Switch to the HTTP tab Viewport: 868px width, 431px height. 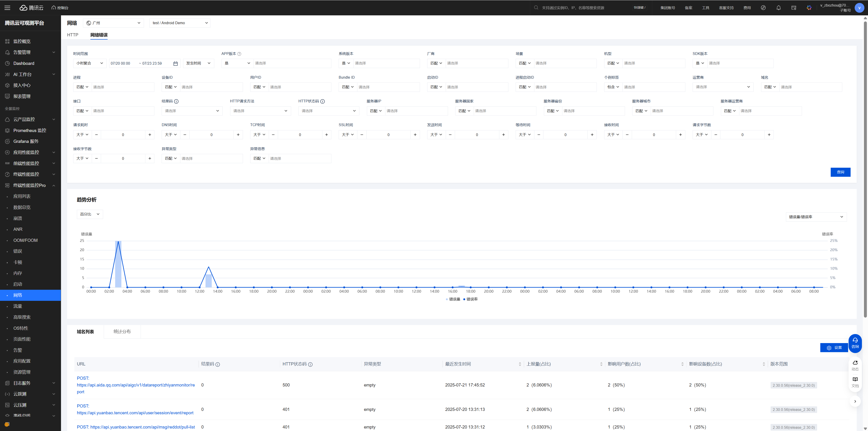(72, 35)
